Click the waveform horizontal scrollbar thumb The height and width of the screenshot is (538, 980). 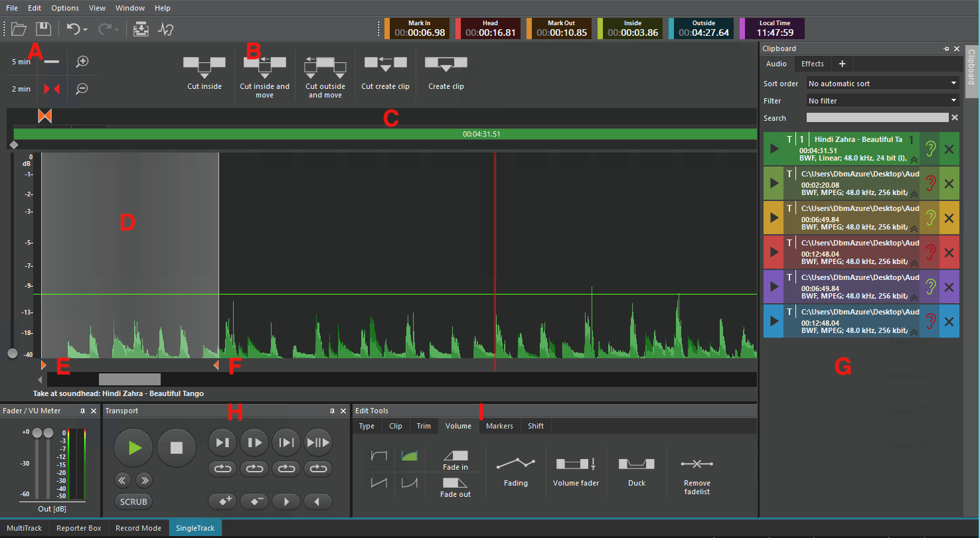[129, 379]
